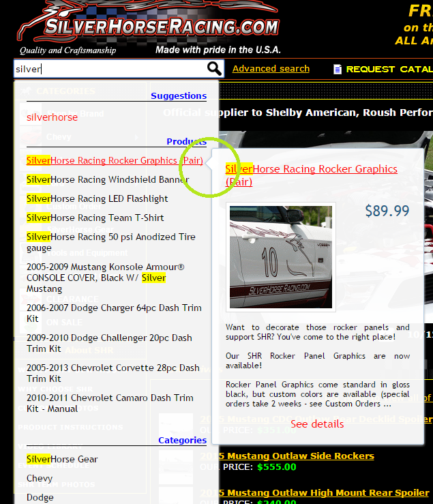Choose the Dodge category in suggestions
This screenshot has height=504, width=433.
point(40,498)
